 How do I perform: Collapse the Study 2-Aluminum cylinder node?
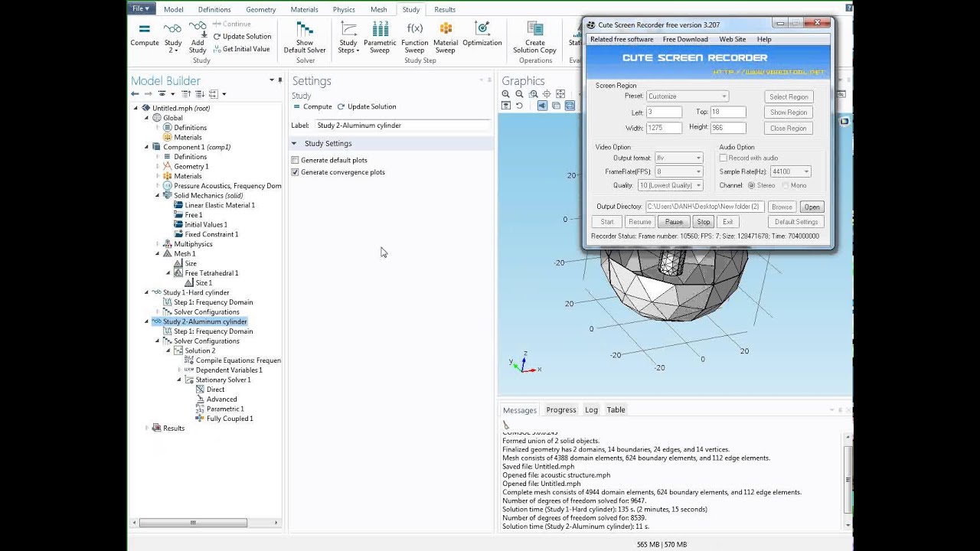(x=147, y=321)
